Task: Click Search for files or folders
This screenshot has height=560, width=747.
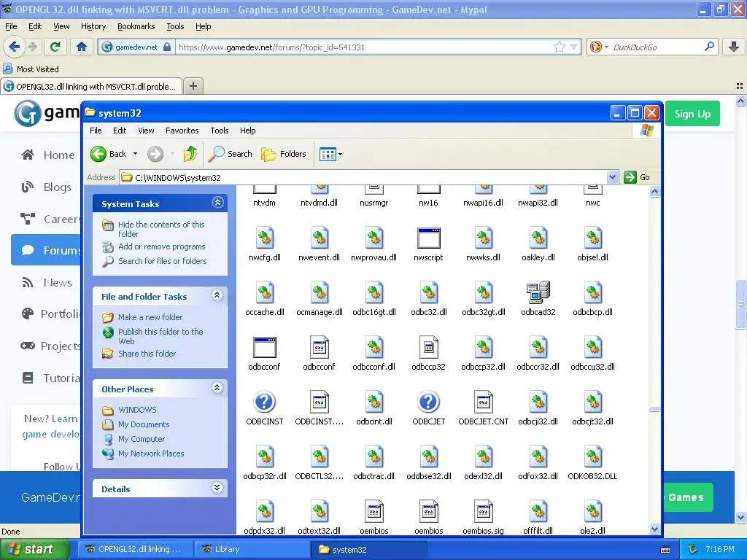Action: point(163,261)
